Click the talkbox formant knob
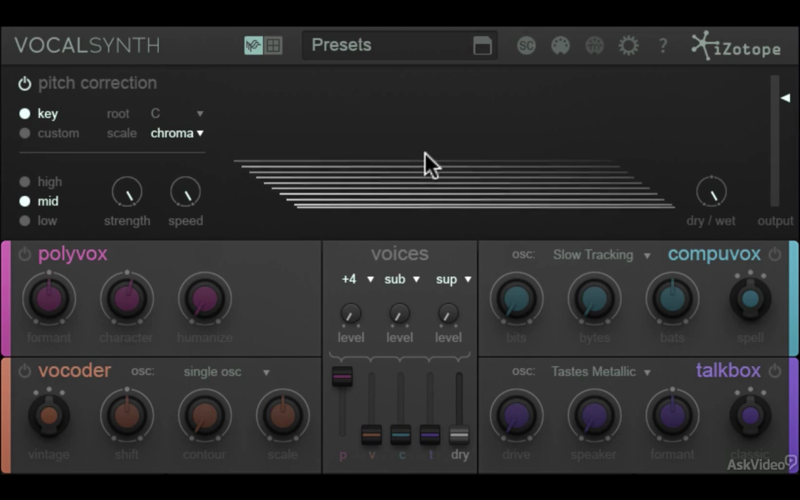 (672, 415)
